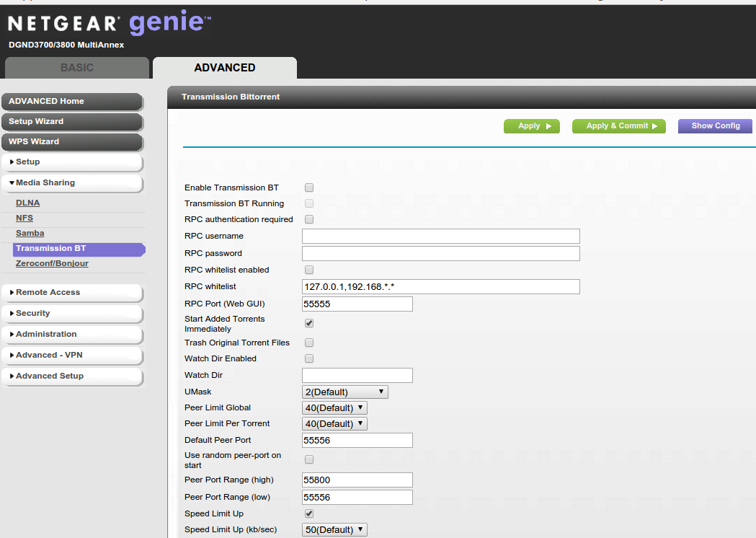Click the RPC username input field
The height and width of the screenshot is (538, 756).
point(440,237)
